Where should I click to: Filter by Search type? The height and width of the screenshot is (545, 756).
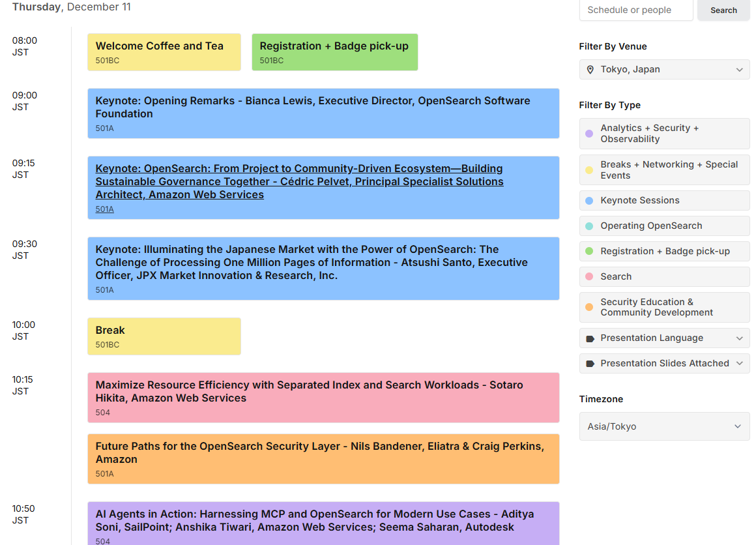click(x=664, y=276)
